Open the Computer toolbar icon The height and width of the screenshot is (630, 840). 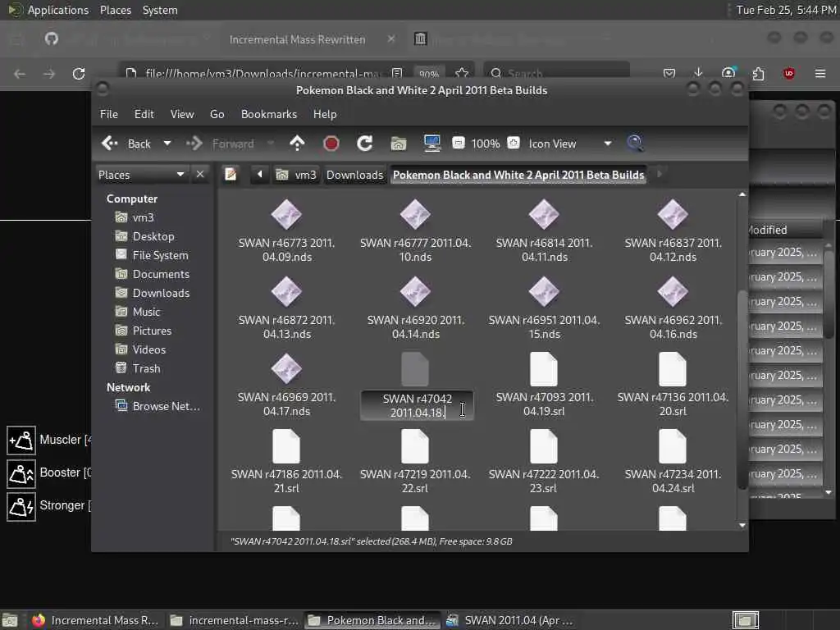click(431, 143)
